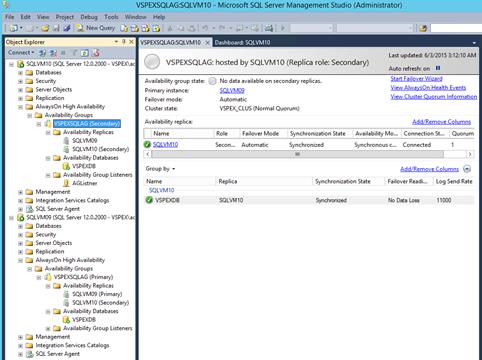Pin the Object Explorer panel with pushpin
Viewport: 482px width, 360px height.
[124, 42]
